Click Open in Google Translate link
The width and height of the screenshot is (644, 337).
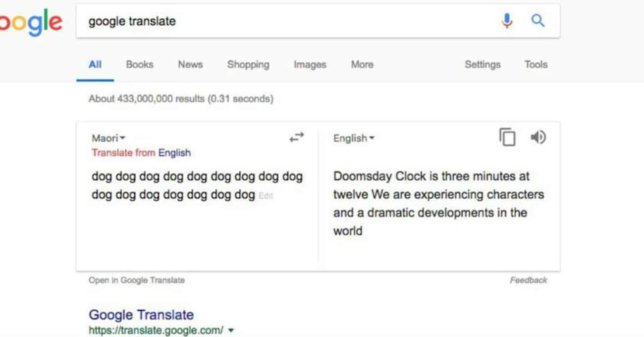coord(137,280)
